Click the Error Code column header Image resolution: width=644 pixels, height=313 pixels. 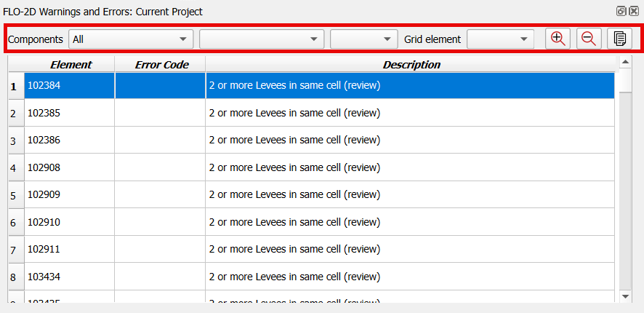[161, 65]
